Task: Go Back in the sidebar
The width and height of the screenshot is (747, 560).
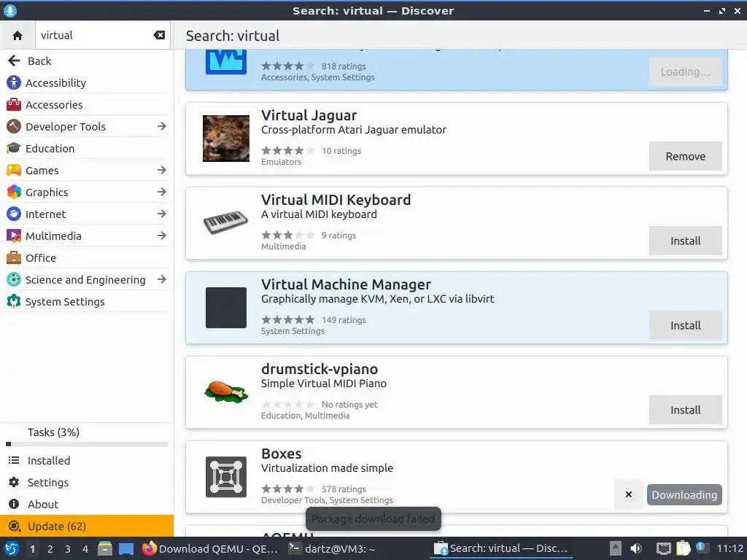Action: [87, 61]
